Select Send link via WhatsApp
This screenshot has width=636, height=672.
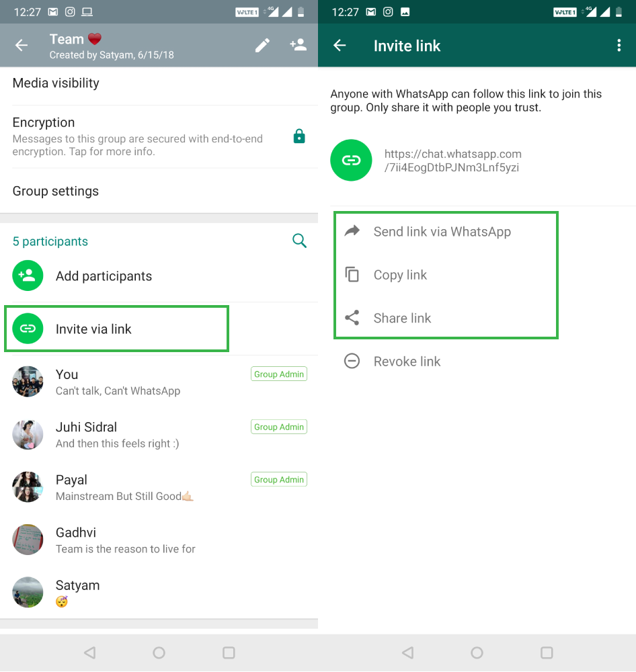coord(442,231)
